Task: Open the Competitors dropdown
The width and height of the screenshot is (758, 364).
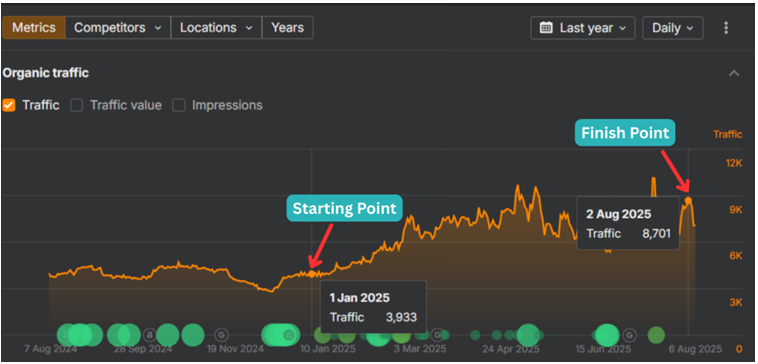Action: [118, 28]
